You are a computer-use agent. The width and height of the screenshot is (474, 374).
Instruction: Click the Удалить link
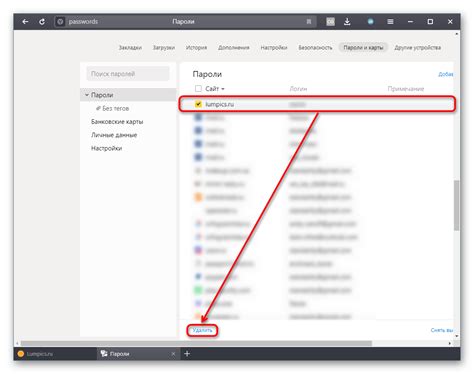pyautogui.click(x=202, y=330)
